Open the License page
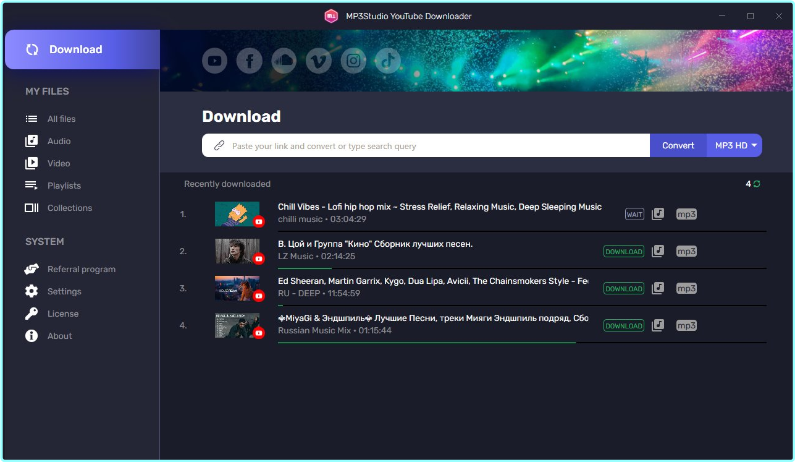This screenshot has width=795, height=462. pyautogui.click(x=63, y=314)
